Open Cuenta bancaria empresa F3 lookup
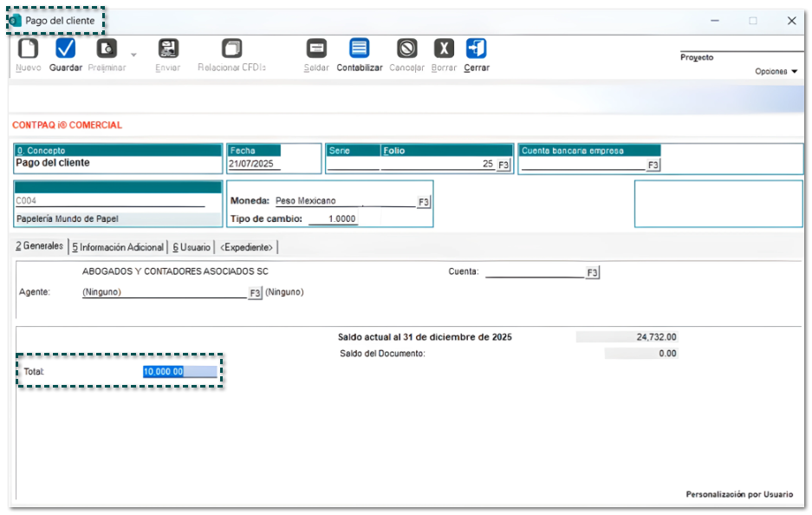The height and width of the screenshot is (515, 812). pyautogui.click(x=653, y=165)
